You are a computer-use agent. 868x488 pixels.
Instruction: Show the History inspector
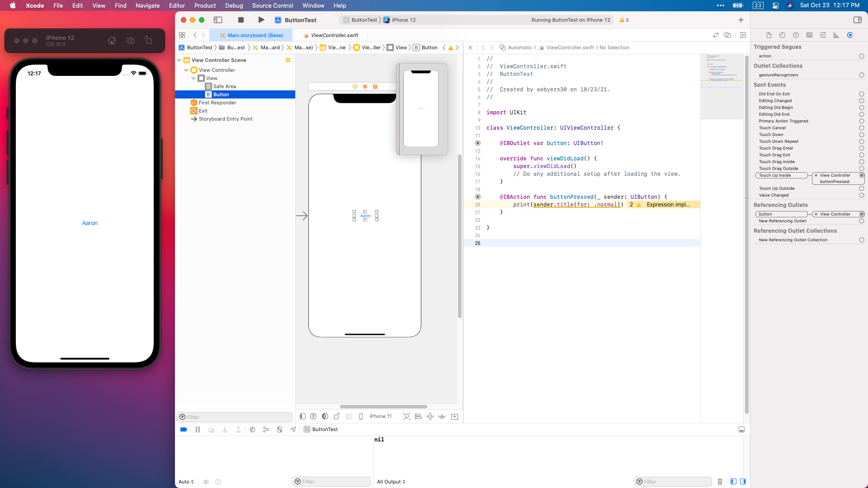782,35
